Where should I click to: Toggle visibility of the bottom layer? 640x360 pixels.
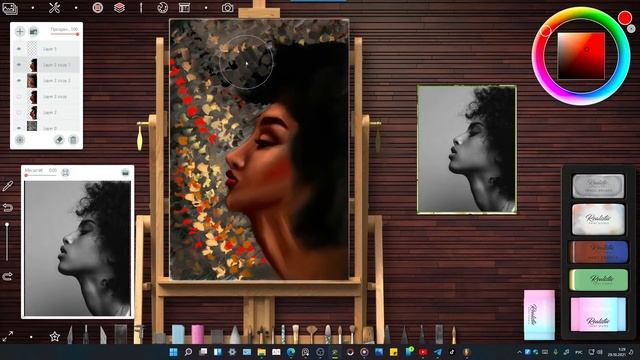[19, 128]
